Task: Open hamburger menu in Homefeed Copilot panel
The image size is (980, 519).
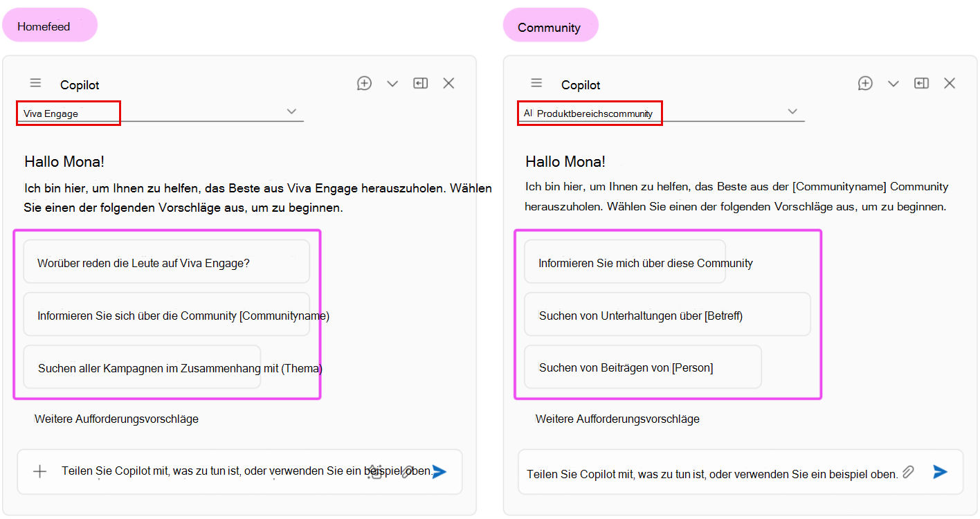Action: (36, 83)
